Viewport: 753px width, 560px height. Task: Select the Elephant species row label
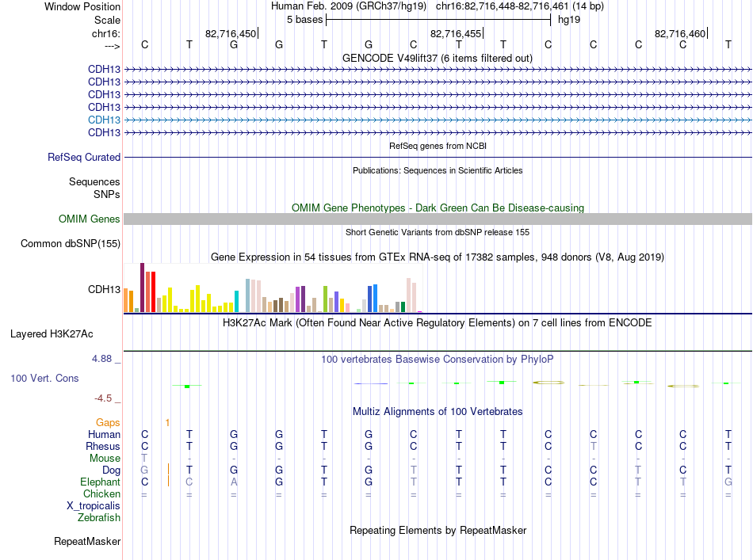[x=100, y=482]
